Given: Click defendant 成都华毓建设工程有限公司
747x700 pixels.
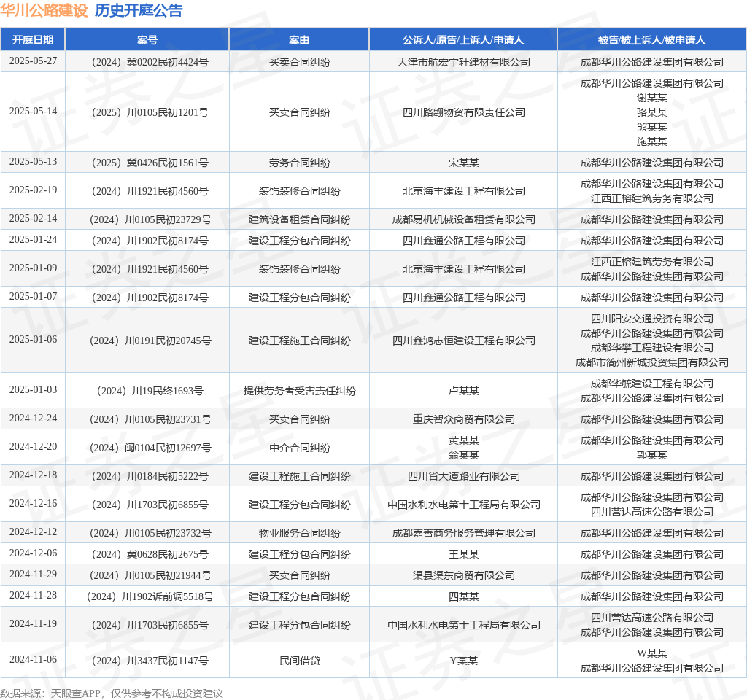Looking at the screenshot, I should (651, 384).
